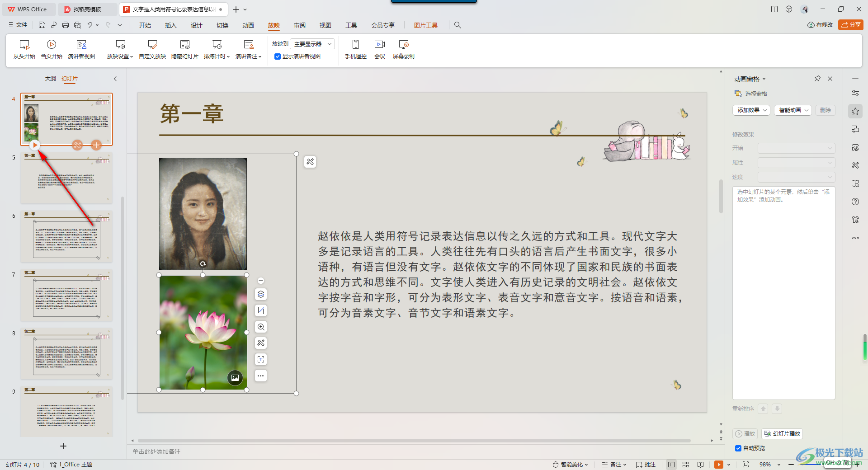Open the display monitor dropdown (主要显示器)
Screen dimensions: 868x470
(x=312, y=44)
